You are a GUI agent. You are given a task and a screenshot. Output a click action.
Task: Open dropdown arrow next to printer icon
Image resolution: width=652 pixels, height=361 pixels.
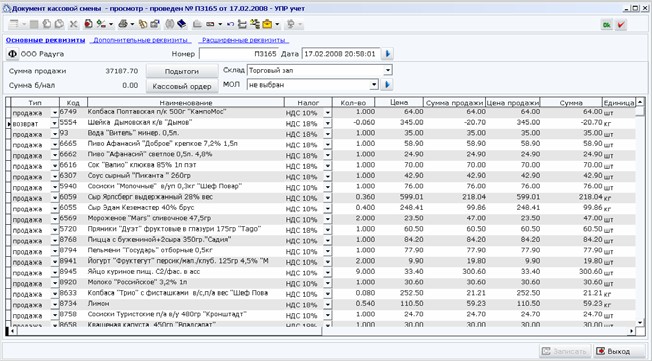(x=132, y=24)
